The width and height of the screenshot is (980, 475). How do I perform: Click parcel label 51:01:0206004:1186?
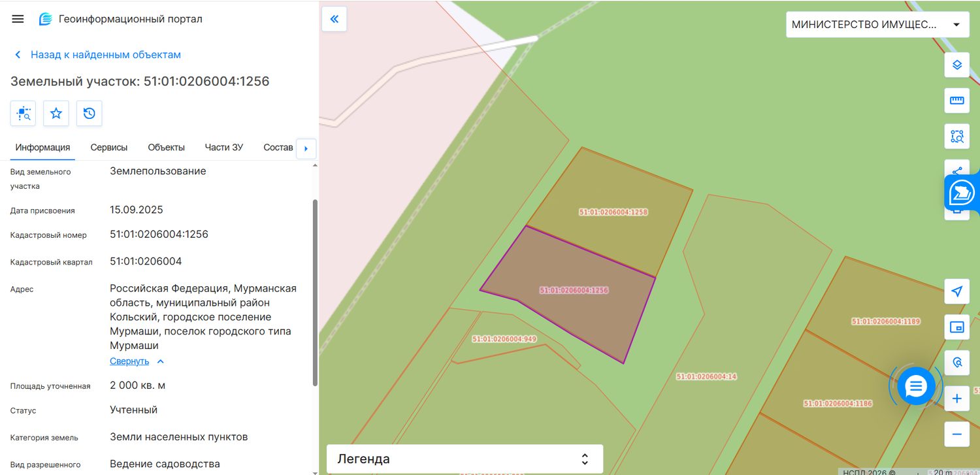click(x=838, y=404)
